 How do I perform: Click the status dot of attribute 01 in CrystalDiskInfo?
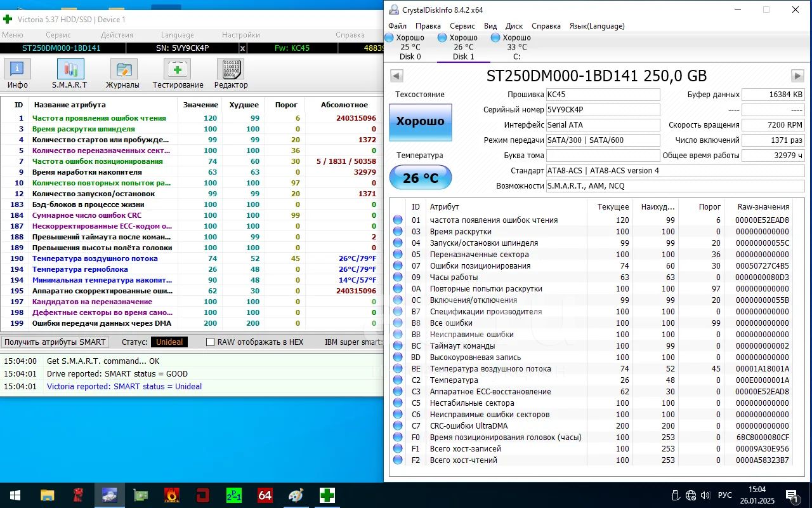[x=398, y=220]
